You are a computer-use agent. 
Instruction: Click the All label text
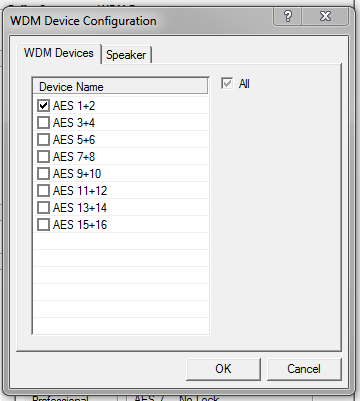pos(244,84)
